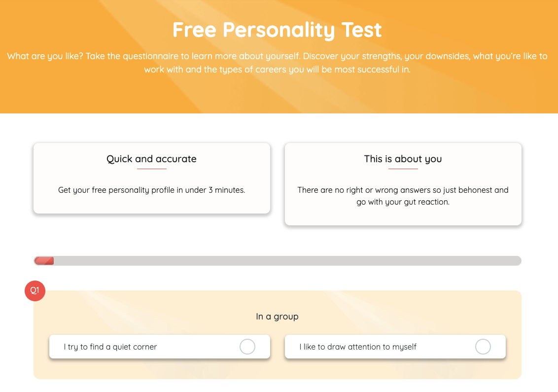Screen dimensions: 558x392
Task: Select the "I like to draw attention to myself" radio button
Action: coord(483,347)
